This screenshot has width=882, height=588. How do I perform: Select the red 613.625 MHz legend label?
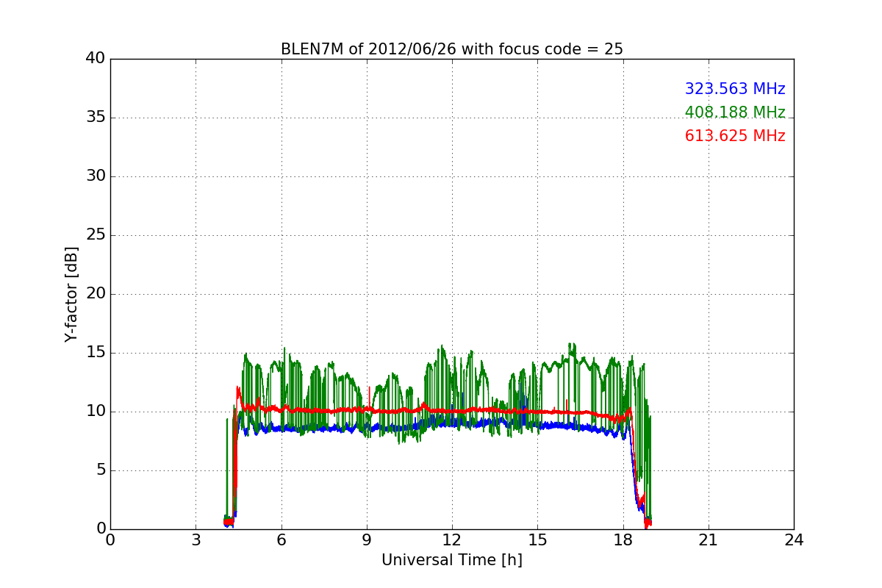735,136
